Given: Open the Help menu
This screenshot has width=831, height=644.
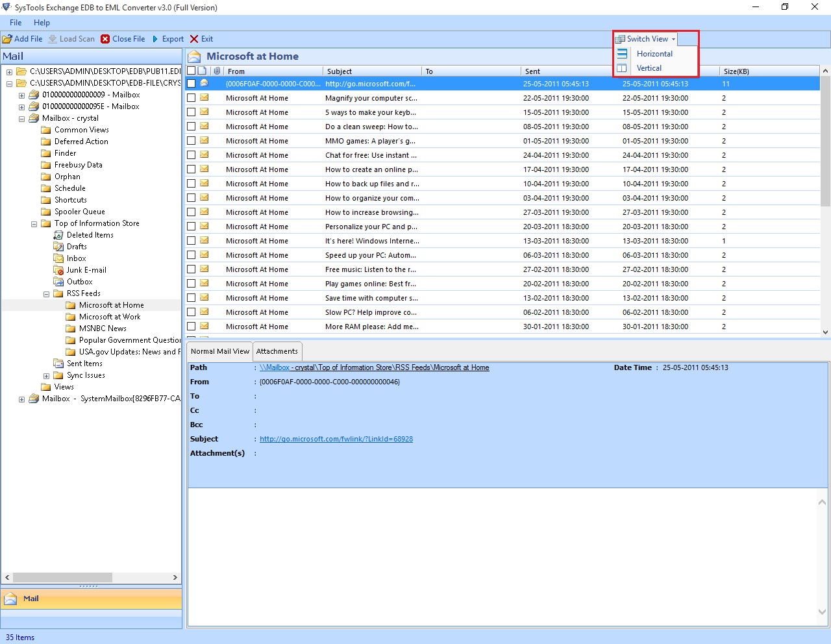Looking at the screenshot, I should pos(42,23).
